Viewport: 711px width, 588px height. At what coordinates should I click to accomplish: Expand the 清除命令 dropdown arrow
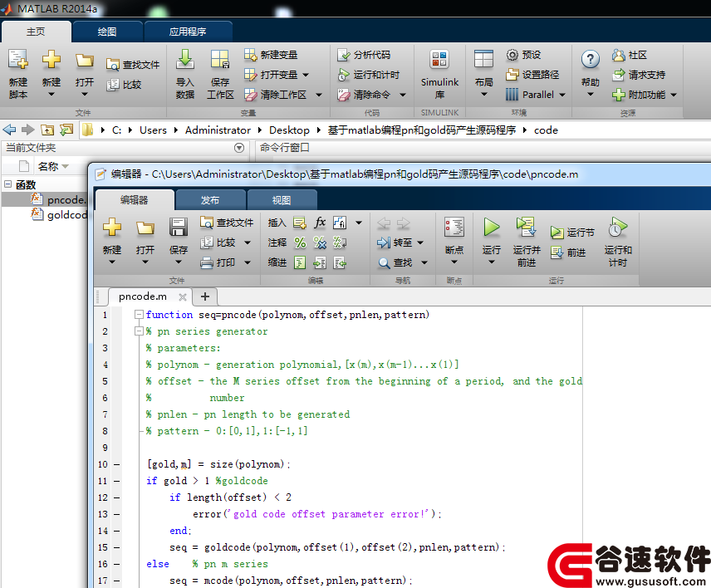point(403,95)
